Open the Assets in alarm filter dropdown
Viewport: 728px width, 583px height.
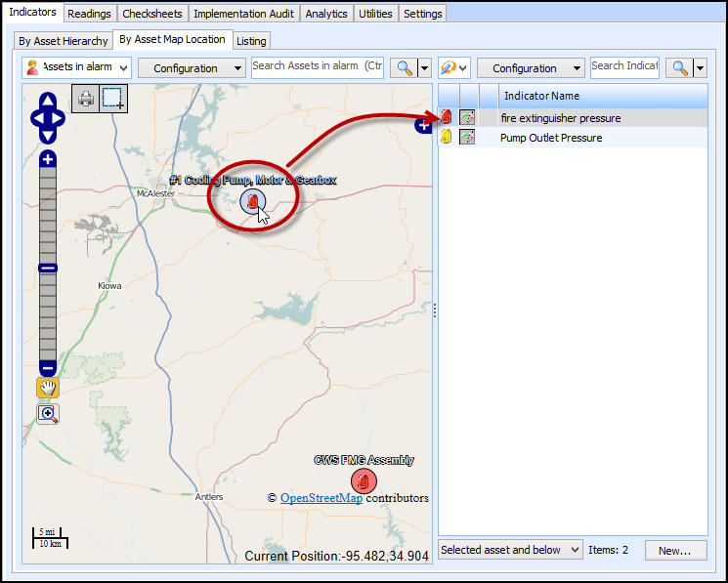click(x=76, y=67)
